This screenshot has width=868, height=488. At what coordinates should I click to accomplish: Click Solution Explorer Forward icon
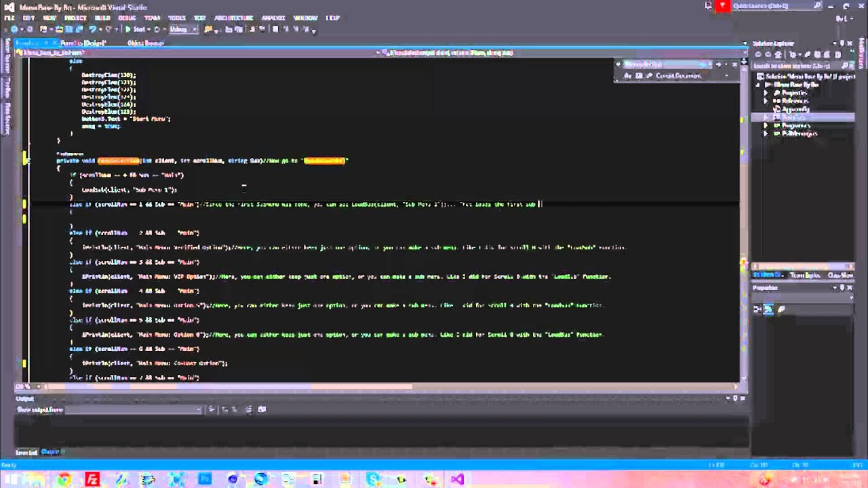769,55
